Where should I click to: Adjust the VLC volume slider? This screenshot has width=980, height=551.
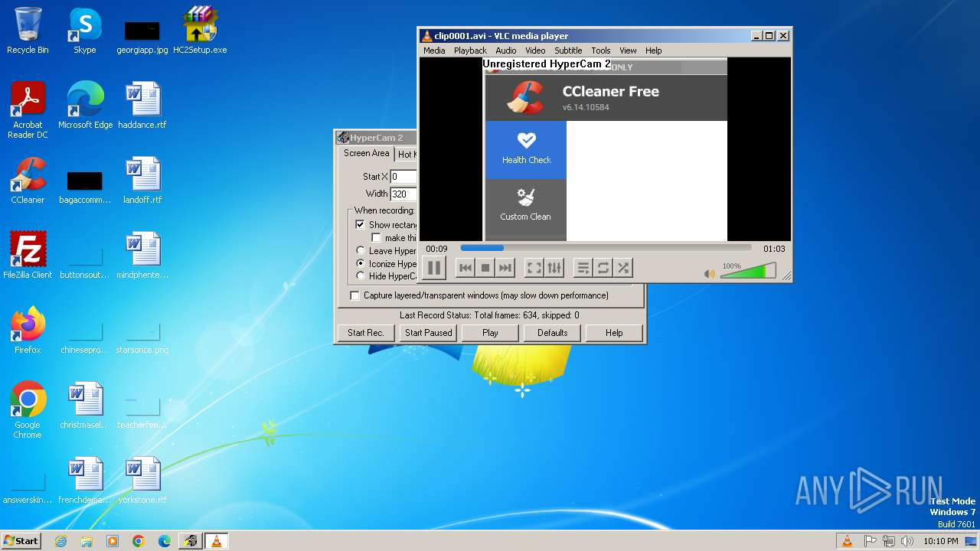748,271
